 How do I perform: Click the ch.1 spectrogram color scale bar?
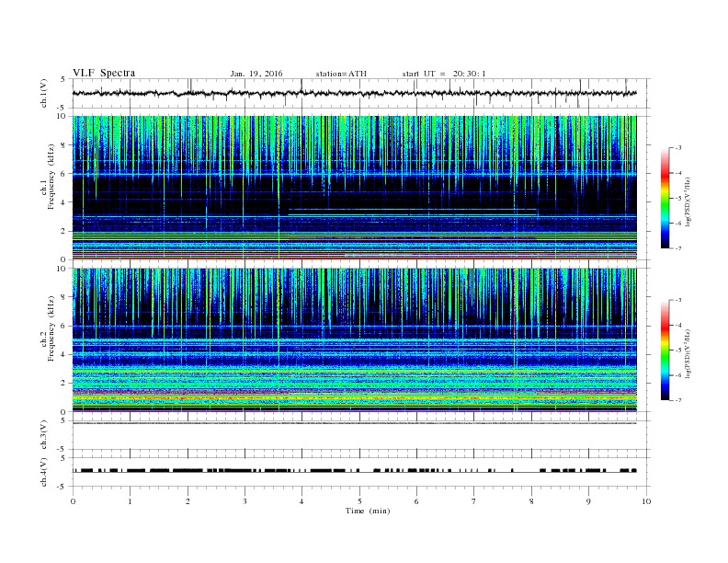(x=665, y=198)
